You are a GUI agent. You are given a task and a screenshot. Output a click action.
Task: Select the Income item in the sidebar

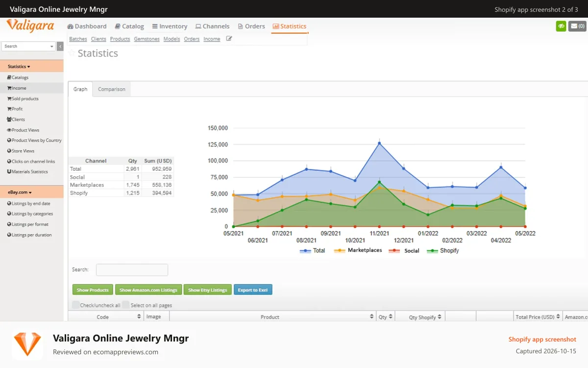[32, 88]
